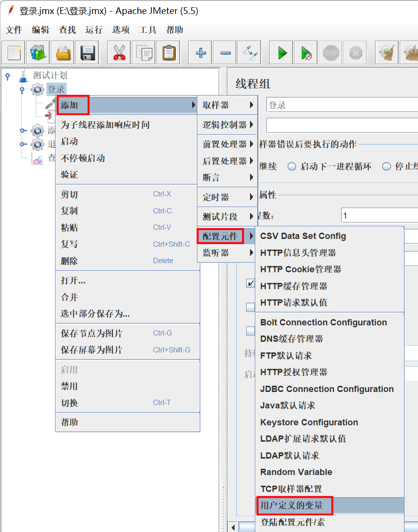Collapse the 测试计划 tree node toggle

click(x=8, y=76)
